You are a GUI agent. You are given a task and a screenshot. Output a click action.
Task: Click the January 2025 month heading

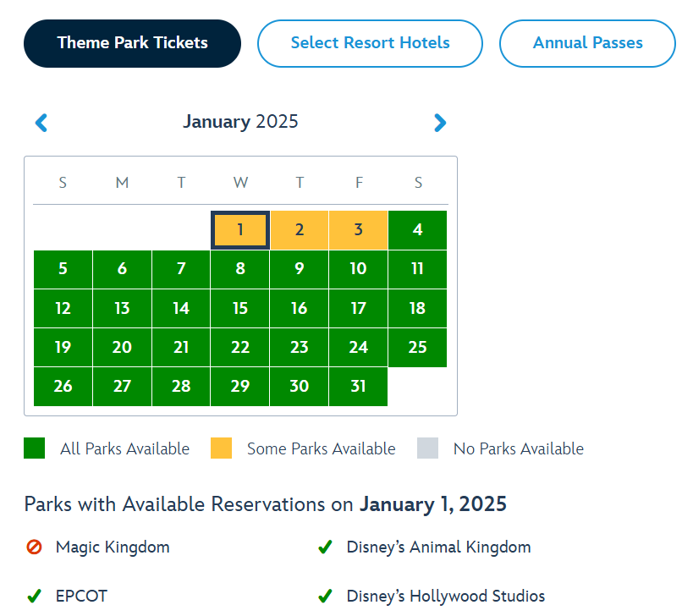240,121
